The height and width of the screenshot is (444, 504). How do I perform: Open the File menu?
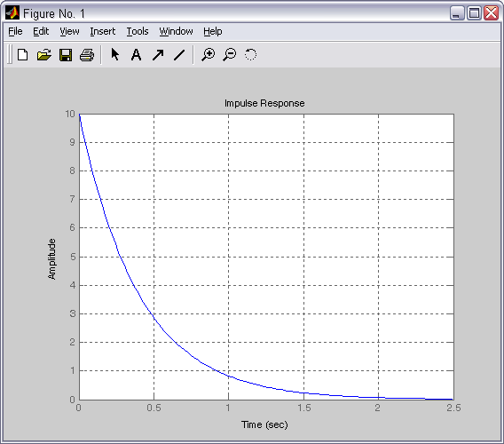click(15, 31)
